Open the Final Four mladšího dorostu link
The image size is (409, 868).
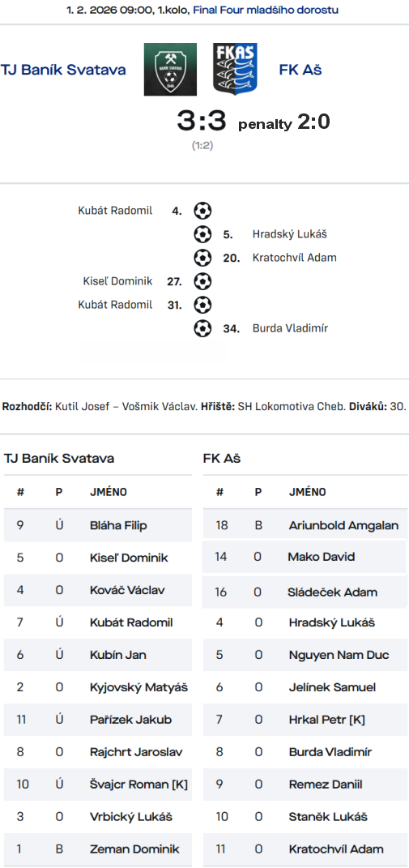(266, 10)
